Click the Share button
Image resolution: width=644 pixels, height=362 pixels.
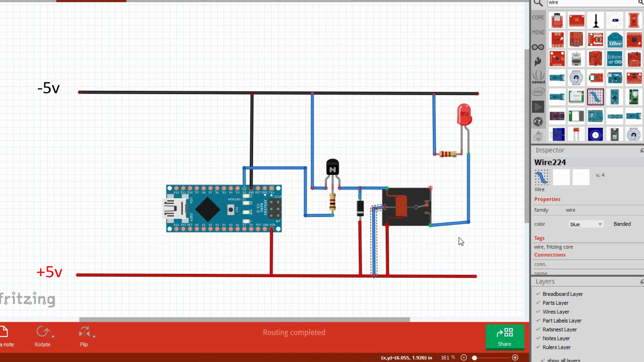pos(505,337)
